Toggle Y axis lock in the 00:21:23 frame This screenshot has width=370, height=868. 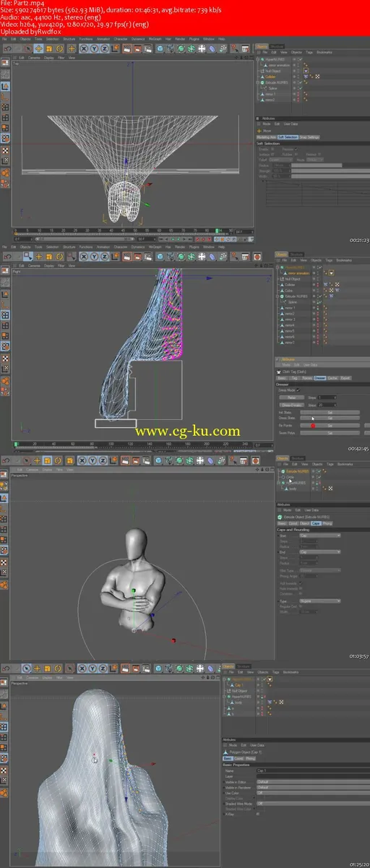click(95, 48)
